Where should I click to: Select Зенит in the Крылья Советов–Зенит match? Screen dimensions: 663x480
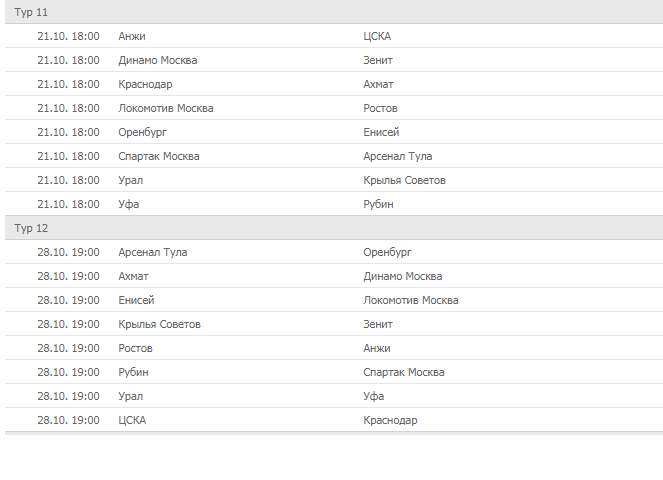coord(379,324)
